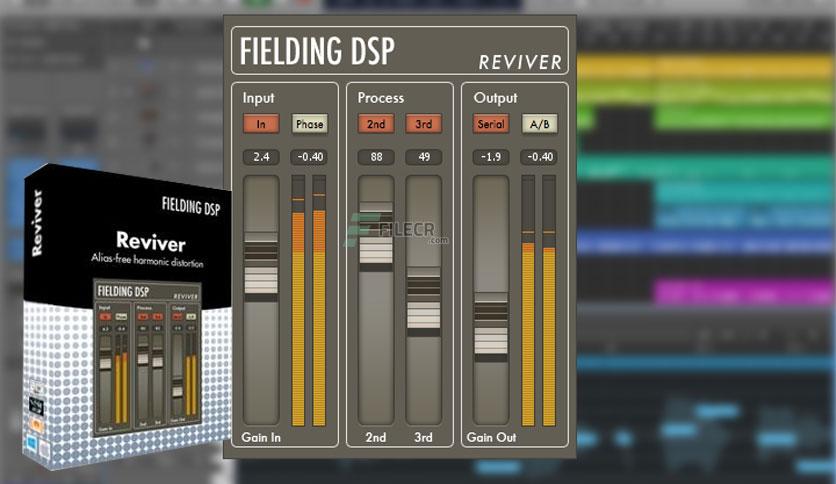The width and height of the screenshot is (836, 484).
Task: Enable the 2nd harmonic button
Action: tap(376, 124)
